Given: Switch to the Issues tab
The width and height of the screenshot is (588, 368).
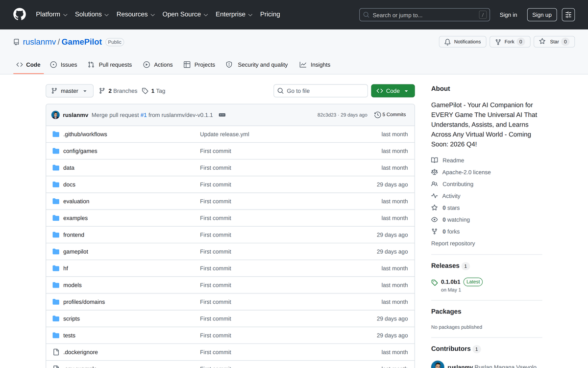Looking at the screenshot, I should tap(64, 65).
